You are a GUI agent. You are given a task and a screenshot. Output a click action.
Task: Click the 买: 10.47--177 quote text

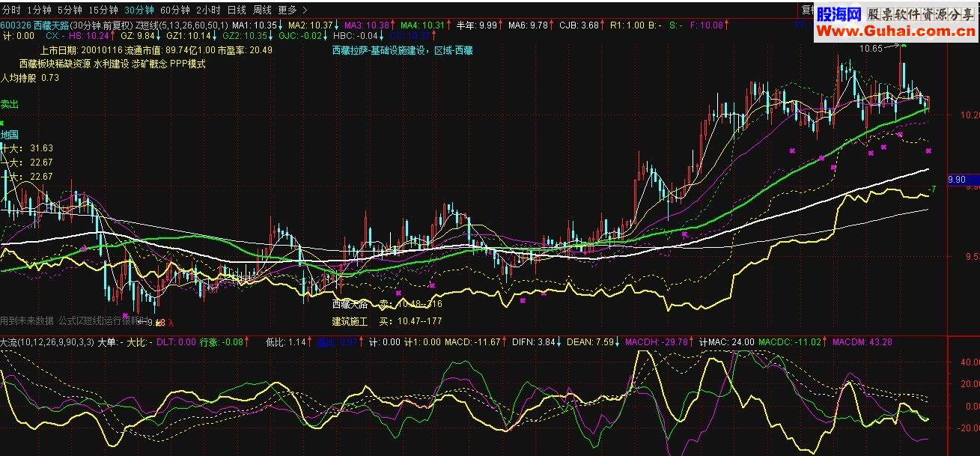(411, 321)
